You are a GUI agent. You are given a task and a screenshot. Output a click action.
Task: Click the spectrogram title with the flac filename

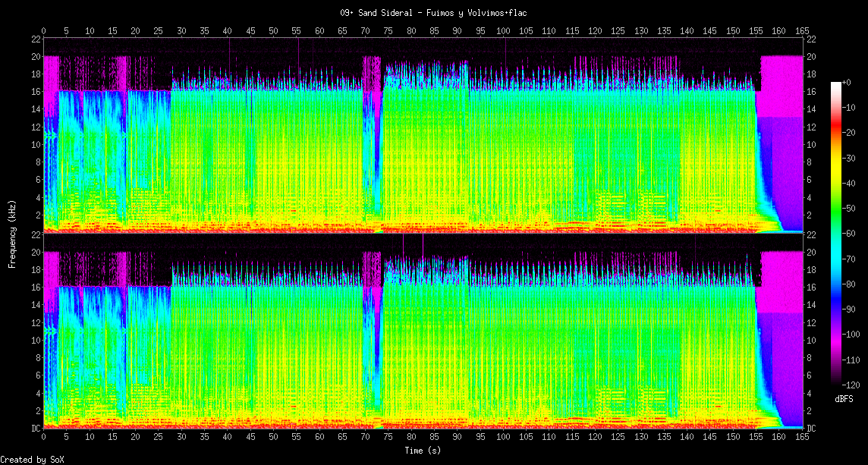point(433,13)
